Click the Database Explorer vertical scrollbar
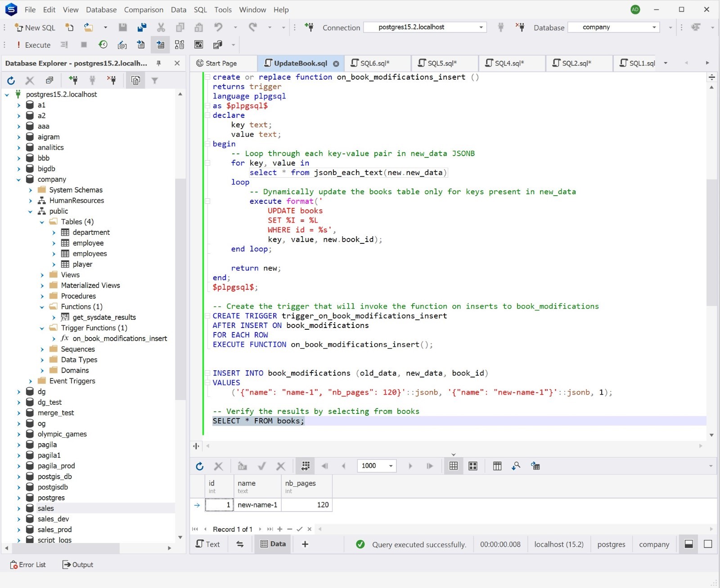The image size is (720, 588). (x=180, y=289)
